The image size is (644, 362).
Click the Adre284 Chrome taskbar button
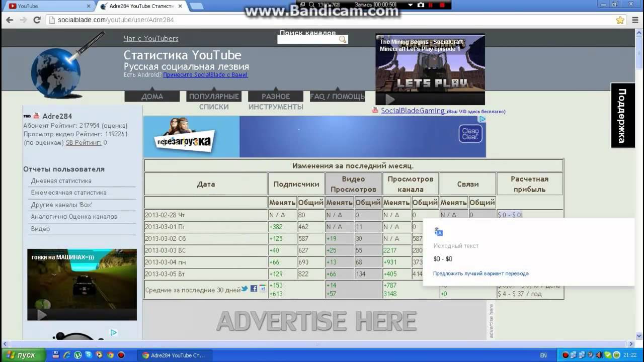click(174, 355)
